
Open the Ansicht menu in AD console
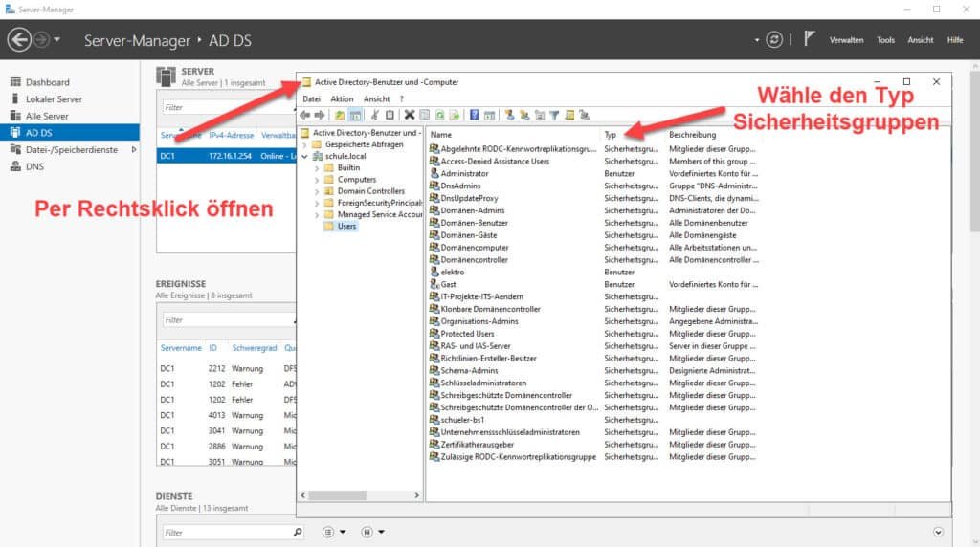coord(376,98)
